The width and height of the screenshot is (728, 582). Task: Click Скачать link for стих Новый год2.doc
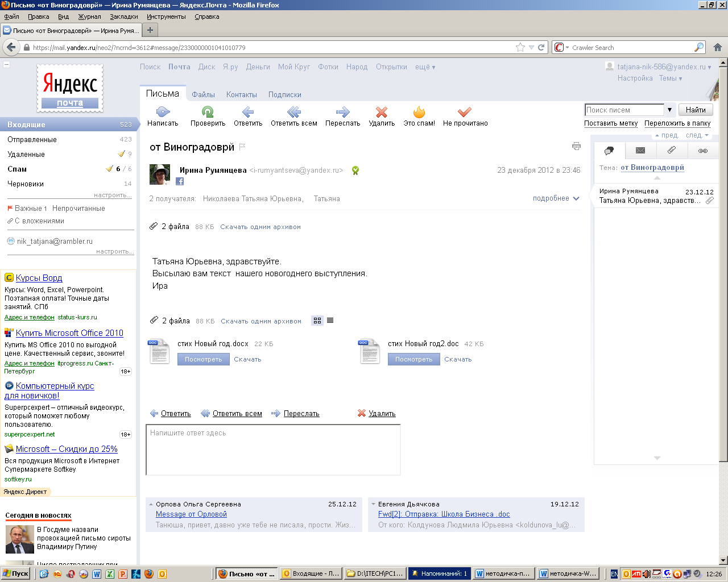(458, 359)
